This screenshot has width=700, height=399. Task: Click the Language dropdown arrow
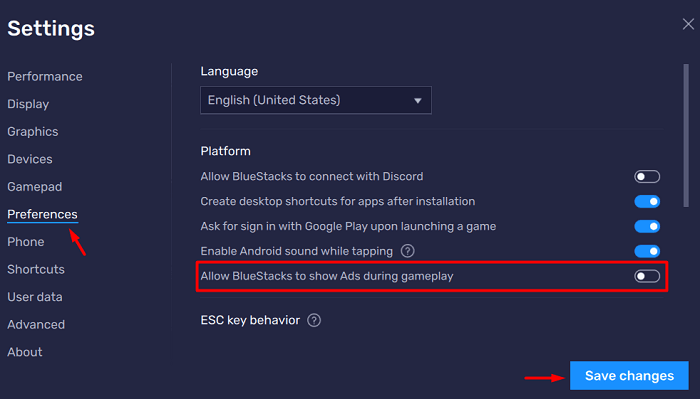pyautogui.click(x=417, y=100)
